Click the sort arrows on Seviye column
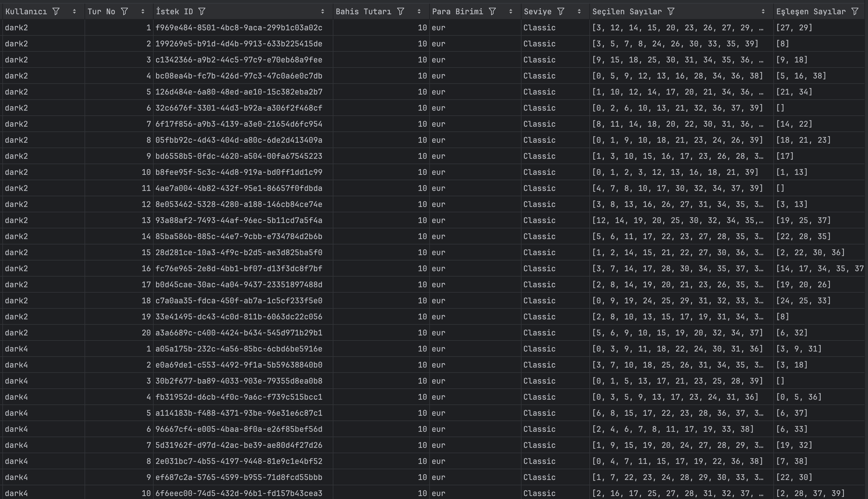Screen dimensions: 868x499 [579, 12]
